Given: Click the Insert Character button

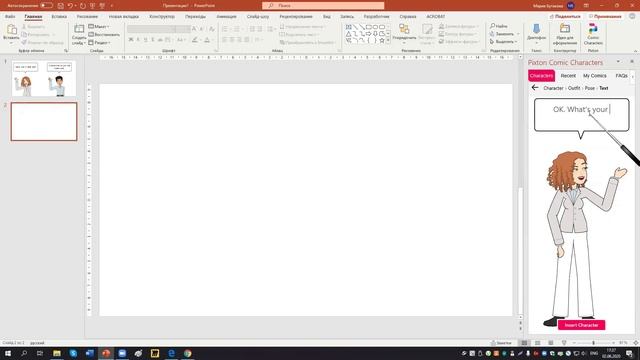Looking at the screenshot, I should point(581,325).
